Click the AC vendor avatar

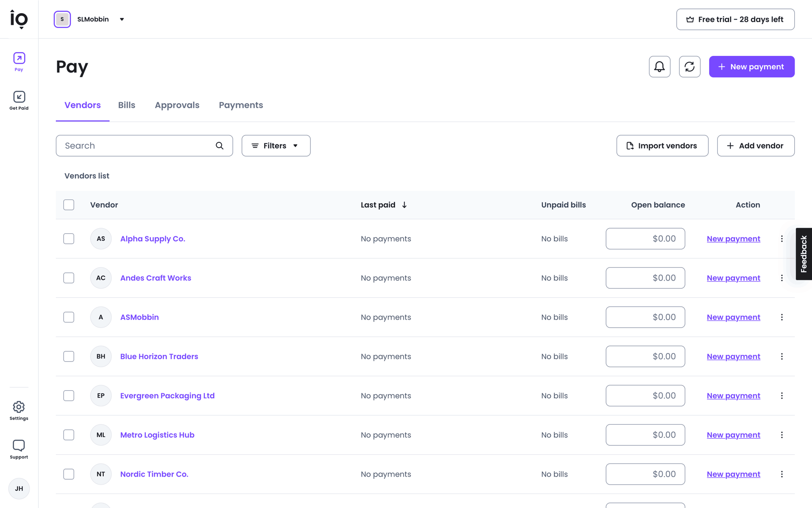[101, 278]
